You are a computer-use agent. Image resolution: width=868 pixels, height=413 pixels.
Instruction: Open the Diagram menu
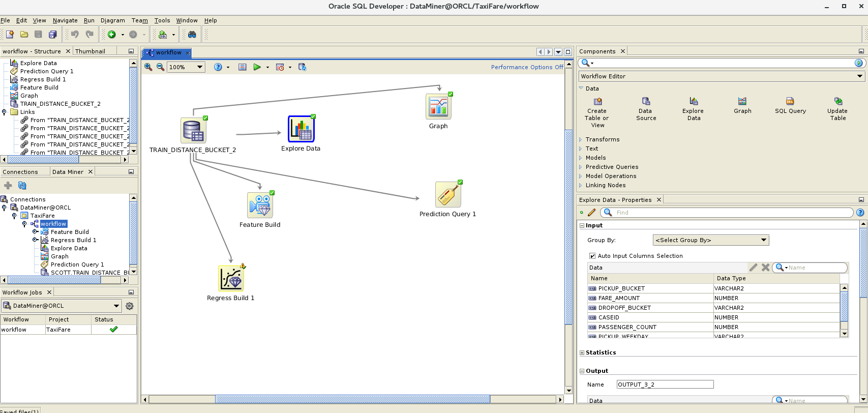pyautogui.click(x=112, y=20)
